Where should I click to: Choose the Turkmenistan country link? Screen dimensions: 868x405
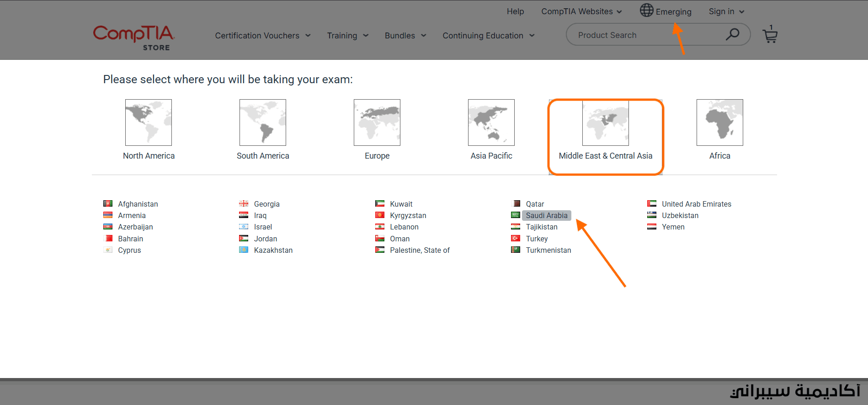548,250
